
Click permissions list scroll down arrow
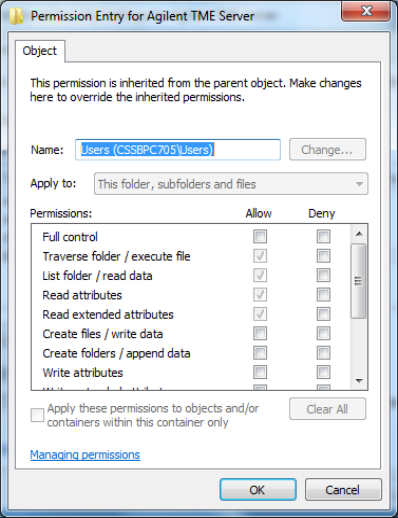pyautogui.click(x=359, y=380)
